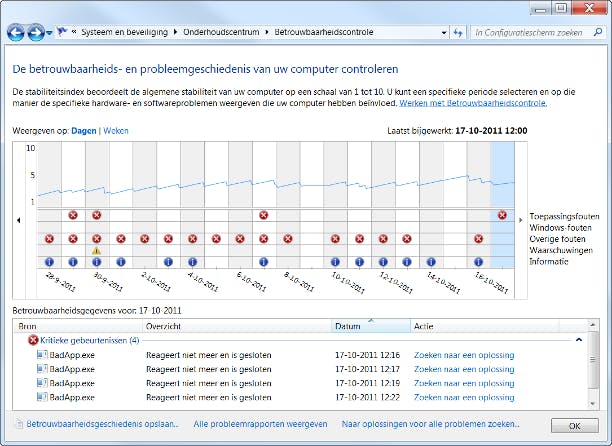The height and width of the screenshot is (446, 612).
Task: Select the application failure icon for 17-10-2011
Action: pos(502,215)
